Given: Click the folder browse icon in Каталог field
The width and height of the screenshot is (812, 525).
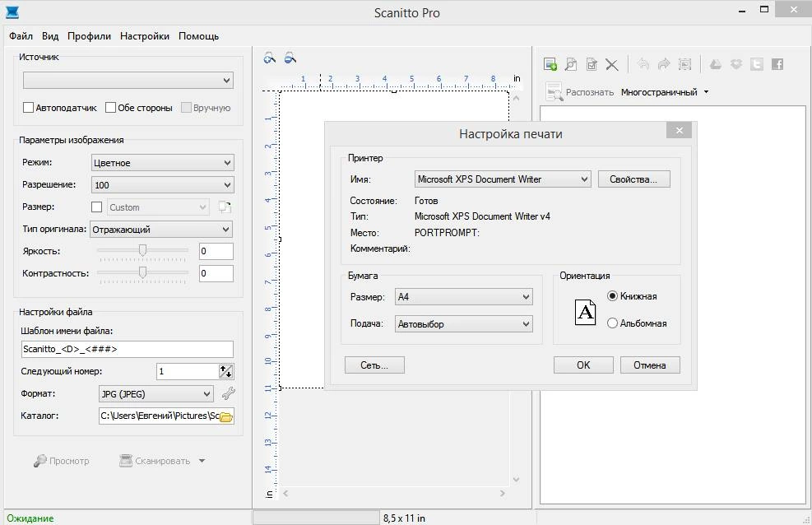Looking at the screenshot, I should coord(226,416).
